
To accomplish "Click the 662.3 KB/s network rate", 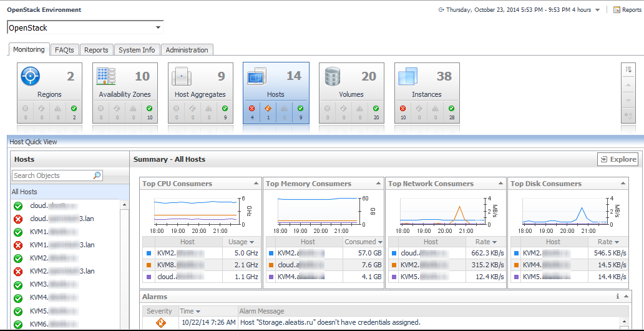I will click(487, 254).
